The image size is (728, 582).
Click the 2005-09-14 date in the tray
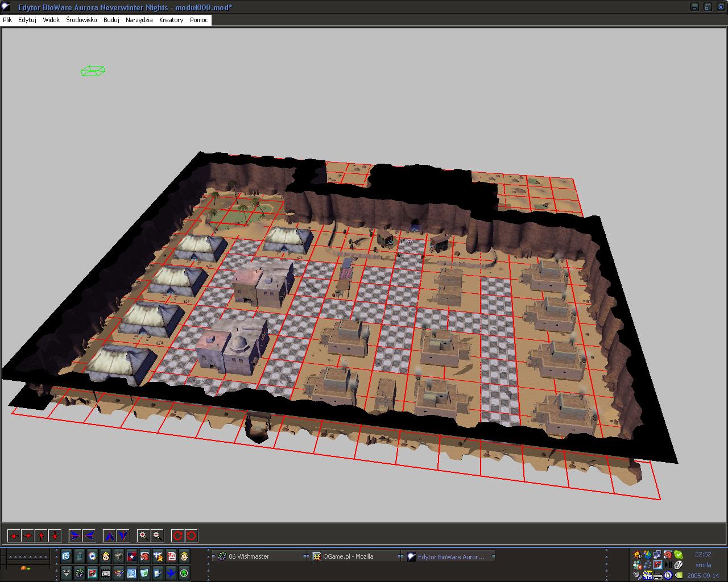(x=703, y=576)
